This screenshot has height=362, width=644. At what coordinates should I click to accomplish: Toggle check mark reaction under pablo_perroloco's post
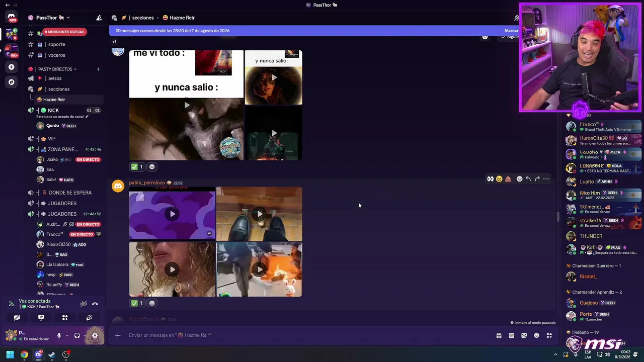(137, 303)
